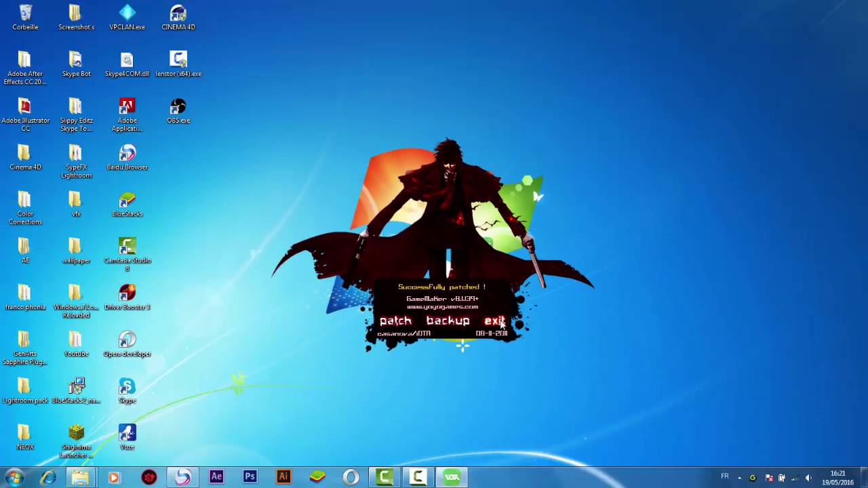Open the volume control tray icon

click(808, 478)
